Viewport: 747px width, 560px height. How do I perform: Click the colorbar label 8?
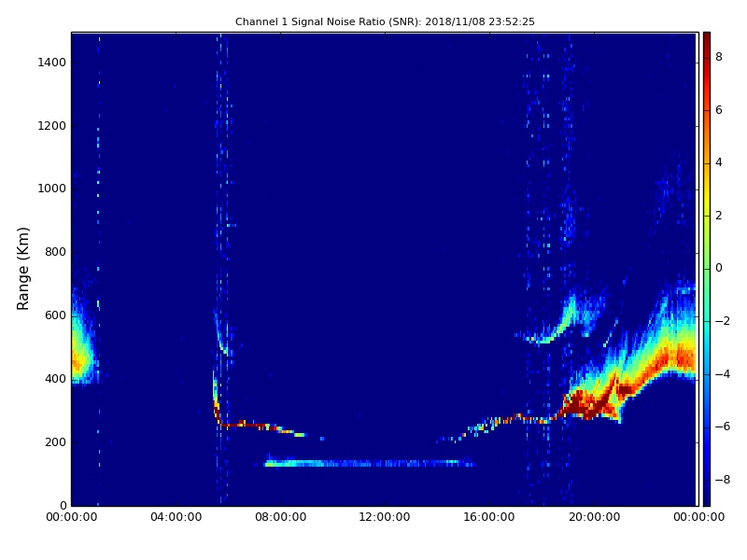[x=719, y=57]
